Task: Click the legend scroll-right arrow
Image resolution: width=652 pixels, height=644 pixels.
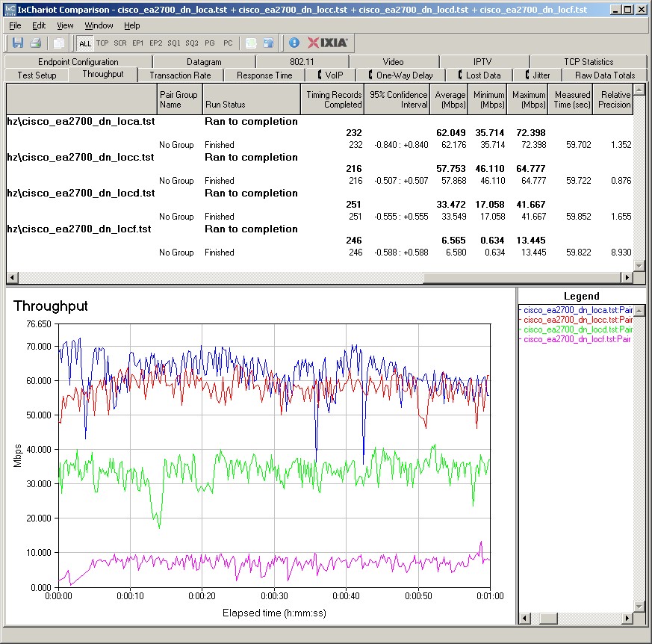Action: coord(627,619)
